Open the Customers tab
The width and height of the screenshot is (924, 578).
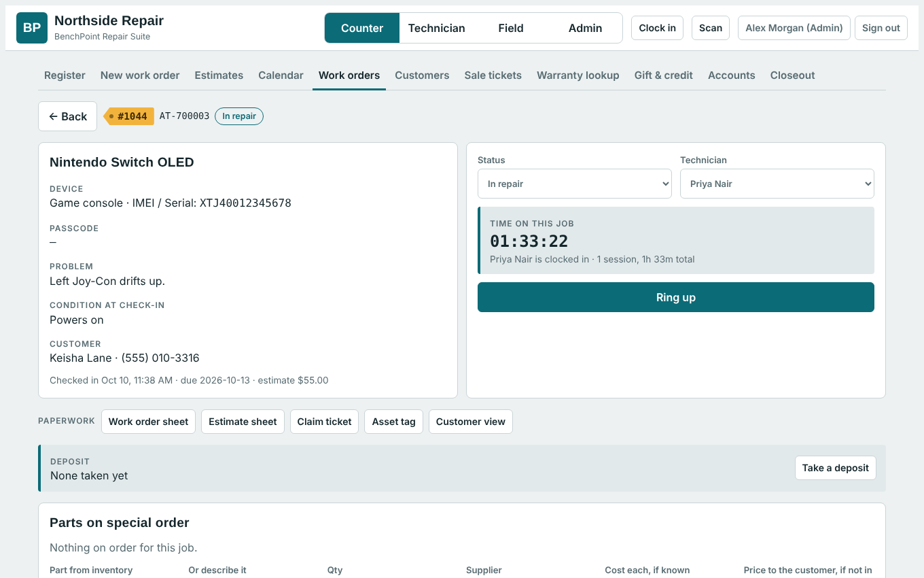(422, 75)
